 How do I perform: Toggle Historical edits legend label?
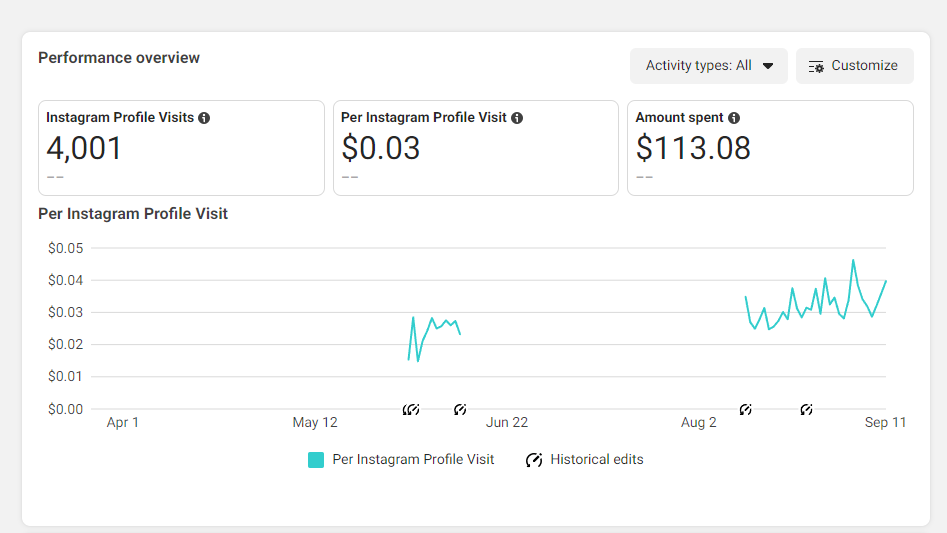click(597, 459)
